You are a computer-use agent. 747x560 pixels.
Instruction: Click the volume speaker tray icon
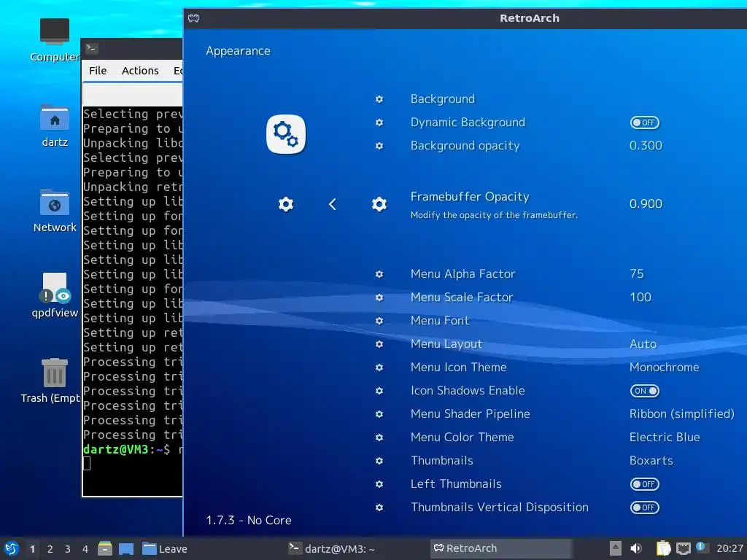coord(636,548)
